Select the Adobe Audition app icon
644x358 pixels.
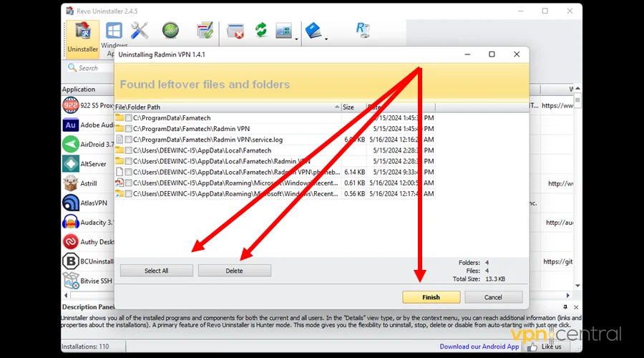[71, 125]
